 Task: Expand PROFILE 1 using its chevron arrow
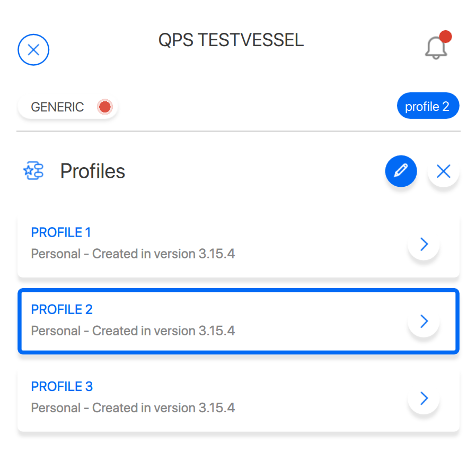tap(424, 244)
